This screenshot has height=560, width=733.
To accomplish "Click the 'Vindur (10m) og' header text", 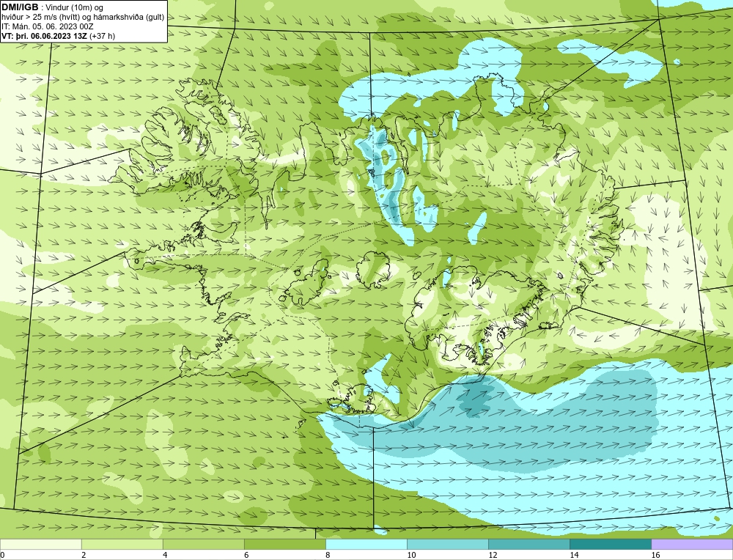I will [74, 7].
